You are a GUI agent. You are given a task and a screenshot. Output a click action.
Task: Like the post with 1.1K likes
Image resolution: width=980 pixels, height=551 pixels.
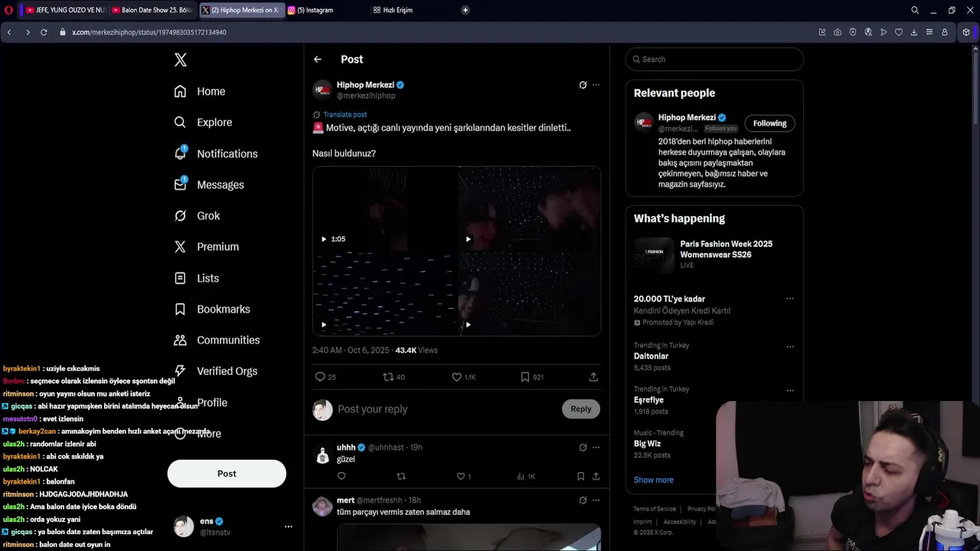[464, 377]
